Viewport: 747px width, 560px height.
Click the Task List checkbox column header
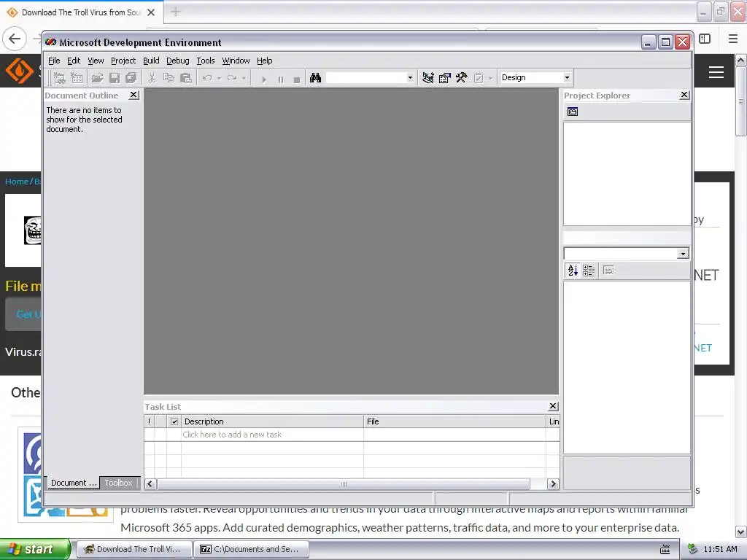174,421
